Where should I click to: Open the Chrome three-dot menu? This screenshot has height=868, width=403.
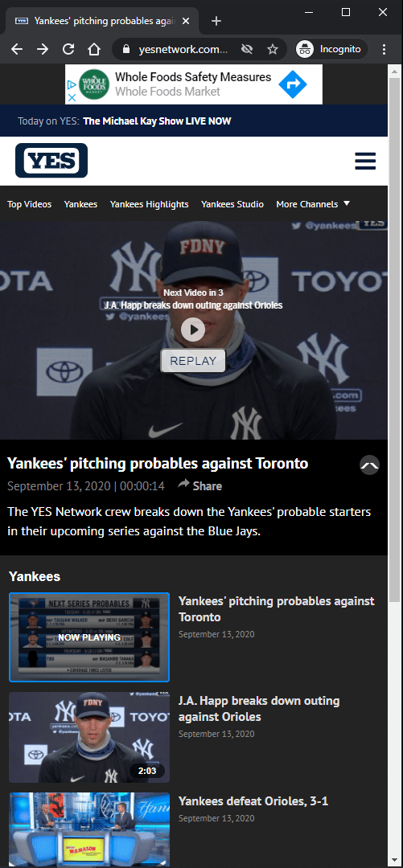coord(384,49)
